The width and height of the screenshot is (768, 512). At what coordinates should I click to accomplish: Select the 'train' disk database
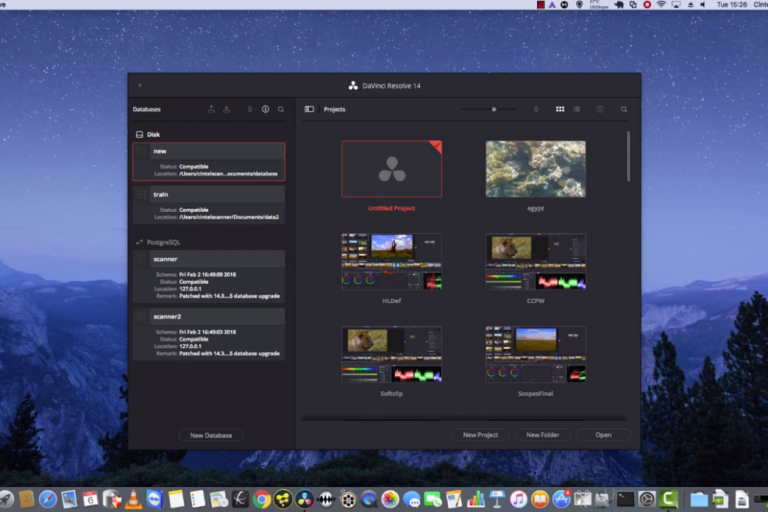209,205
